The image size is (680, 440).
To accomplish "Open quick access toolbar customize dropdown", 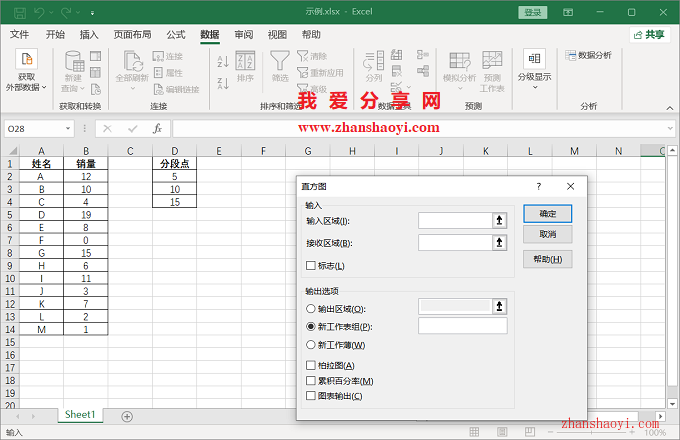I will click(92, 13).
